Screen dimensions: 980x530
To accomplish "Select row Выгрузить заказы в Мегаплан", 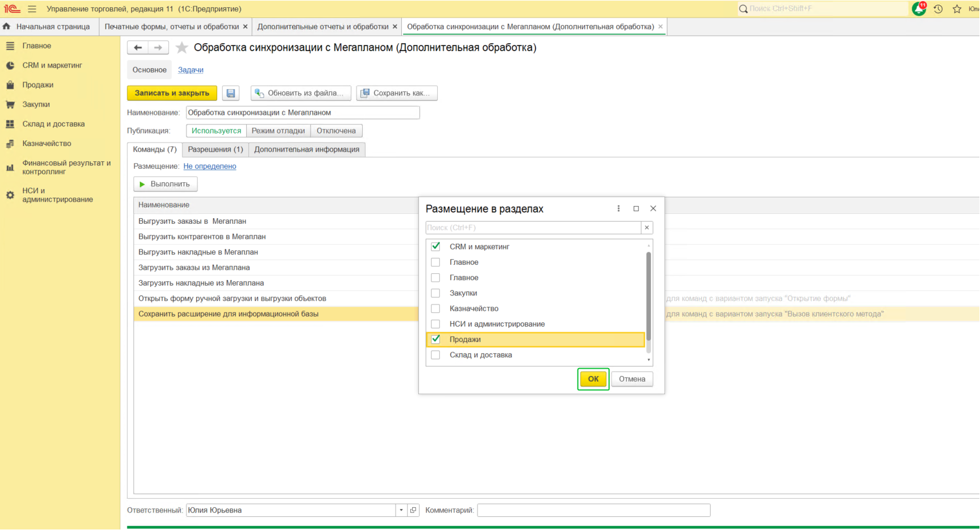I will click(276, 222).
